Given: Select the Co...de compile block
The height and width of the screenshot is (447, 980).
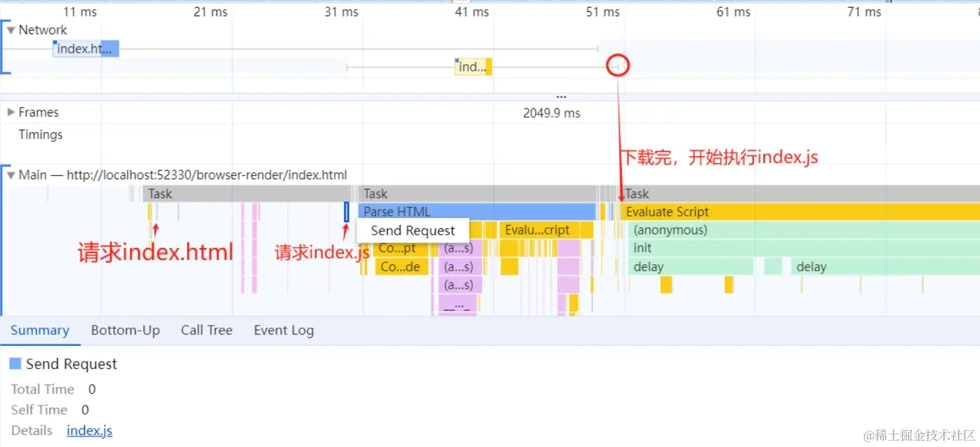Looking at the screenshot, I should [x=401, y=266].
